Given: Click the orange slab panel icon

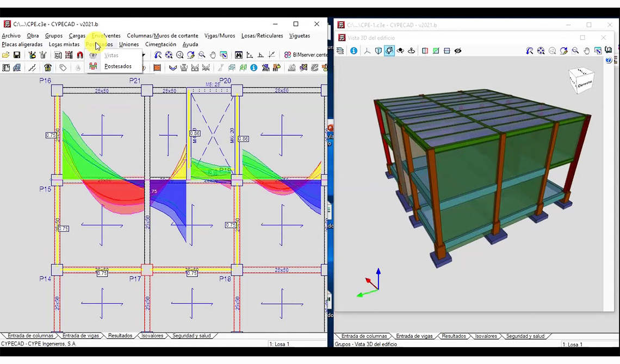Looking at the screenshot, I should point(157,68).
